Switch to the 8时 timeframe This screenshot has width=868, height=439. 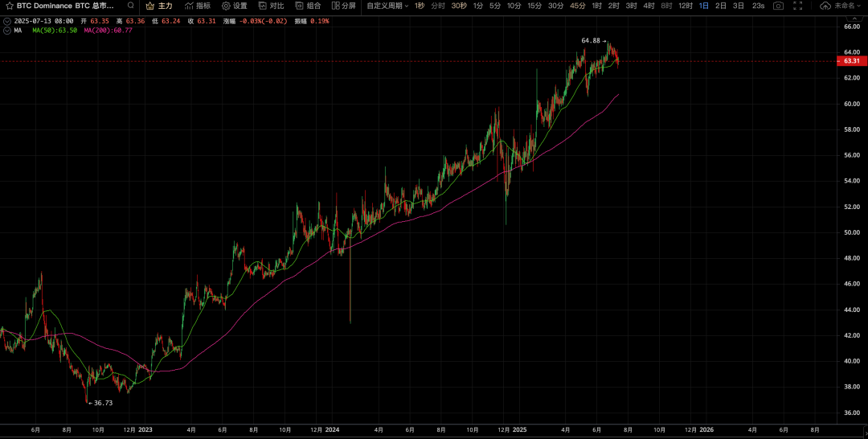666,6
